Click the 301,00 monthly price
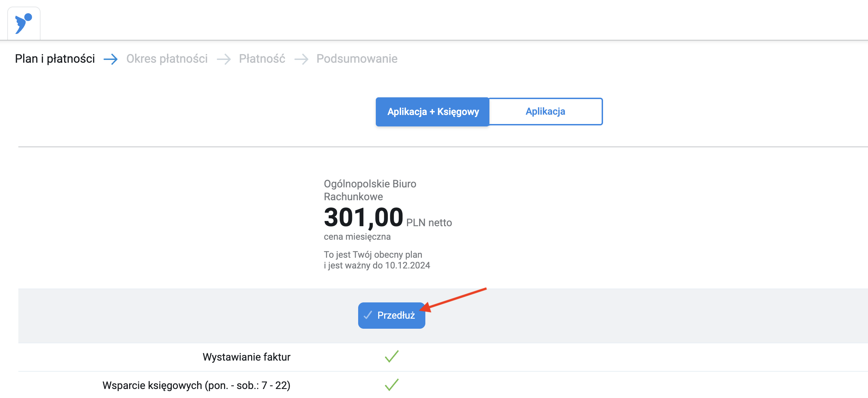The width and height of the screenshot is (868, 398). pos(364,218)
